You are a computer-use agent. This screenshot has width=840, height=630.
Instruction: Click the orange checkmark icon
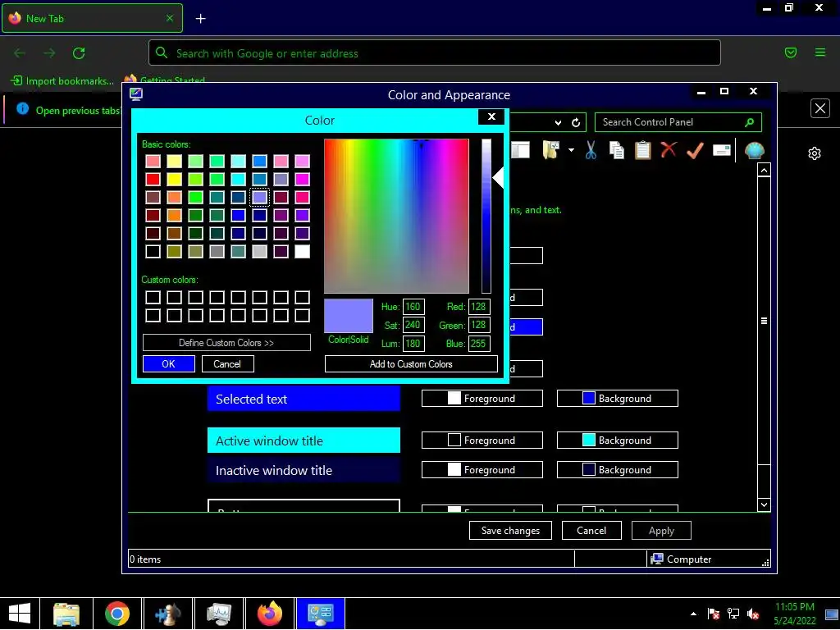695,151
